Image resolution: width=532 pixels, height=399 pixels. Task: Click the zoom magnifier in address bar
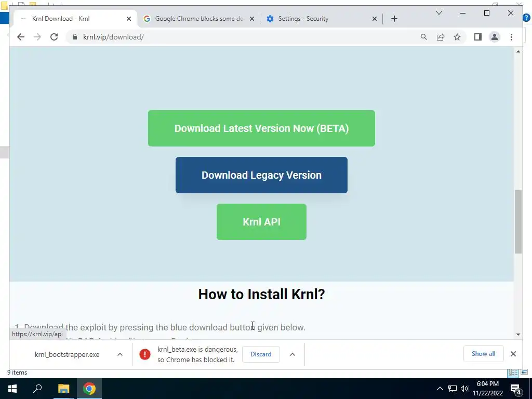coord(424,37)
